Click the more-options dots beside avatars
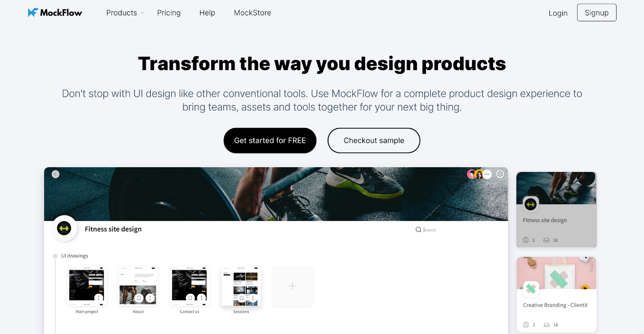This screenshot has width=644, height=334. click(x=487, y=174)
